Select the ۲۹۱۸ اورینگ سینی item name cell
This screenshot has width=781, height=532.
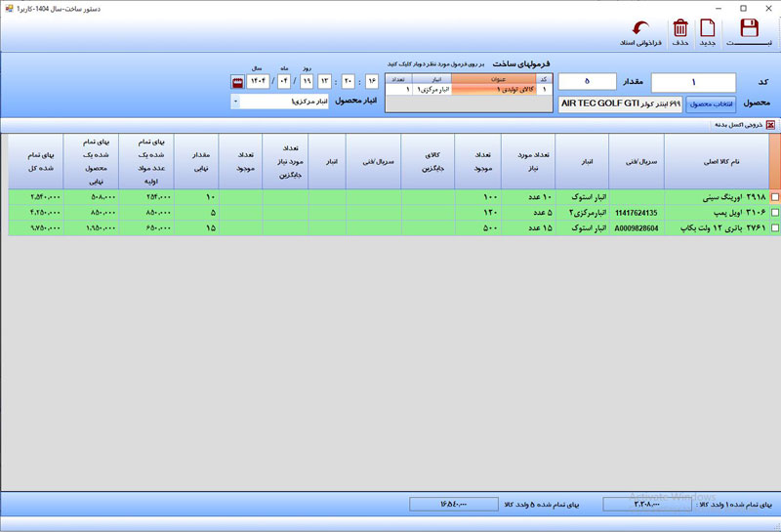(717, 197)
